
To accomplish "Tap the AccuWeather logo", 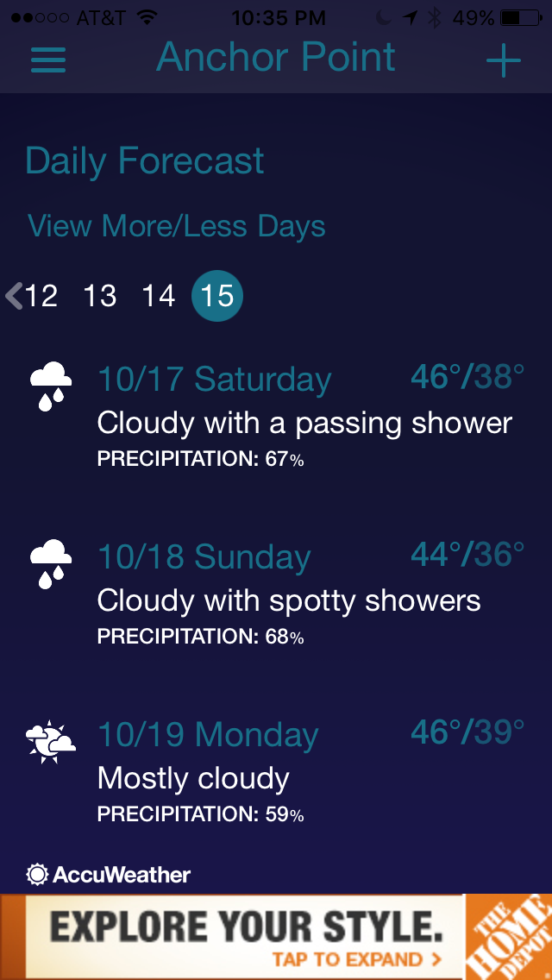I will coord(110,875).
